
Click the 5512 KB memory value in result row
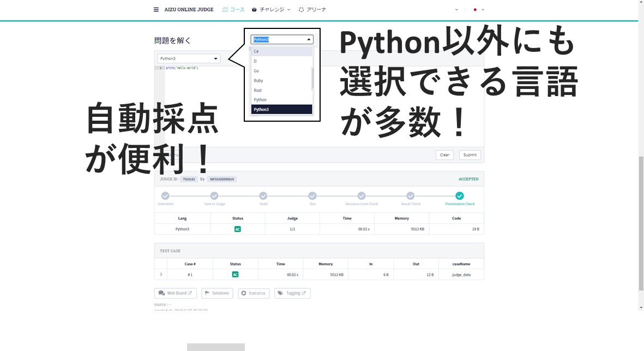point(417,229)
